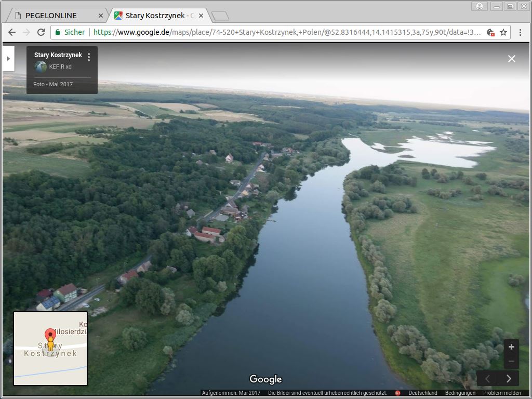Click the minimap thumbnail of Stary Kostrzynek
This screenshot has width=532, height=399.
50,349
